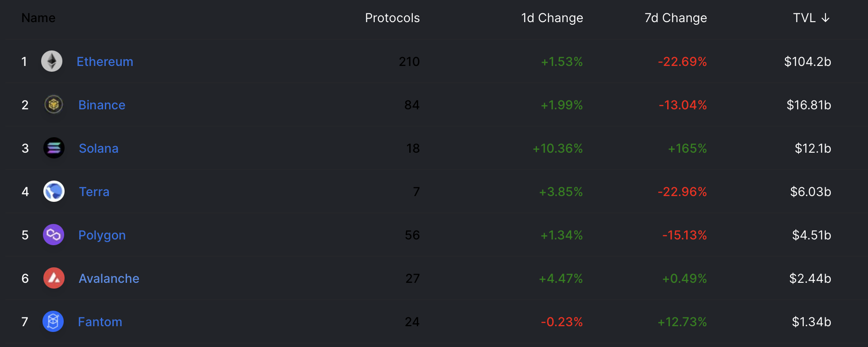Sort table by 1d Change column
868x347 pixels.
(x=552, y=18)
